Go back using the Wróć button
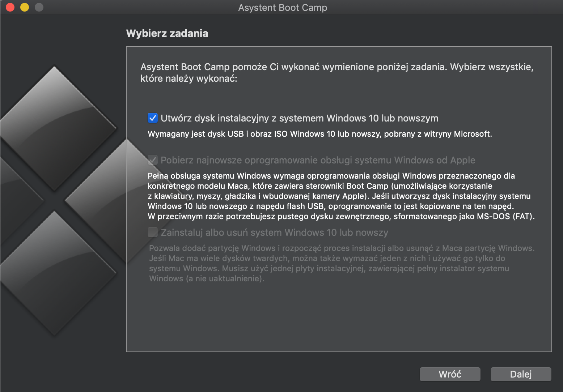 450,374
